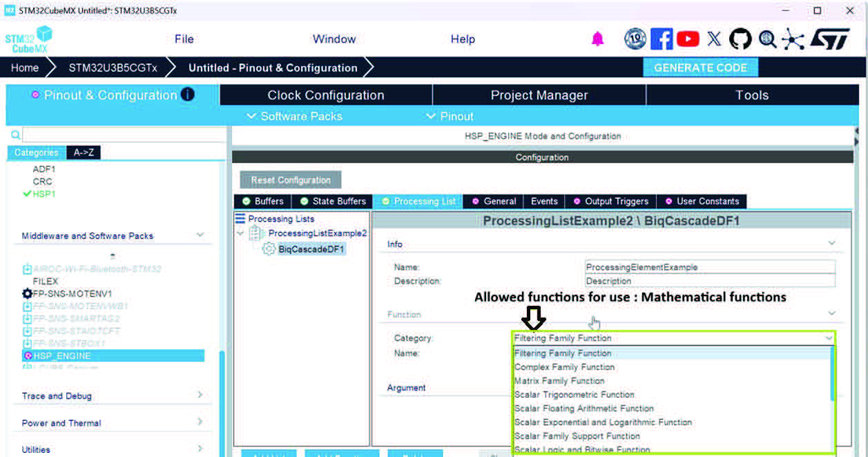Click the gear icon of FP-SNS-MOTENV1
The height and width of the screenshot is (457, 868).
tap(28, 293)
